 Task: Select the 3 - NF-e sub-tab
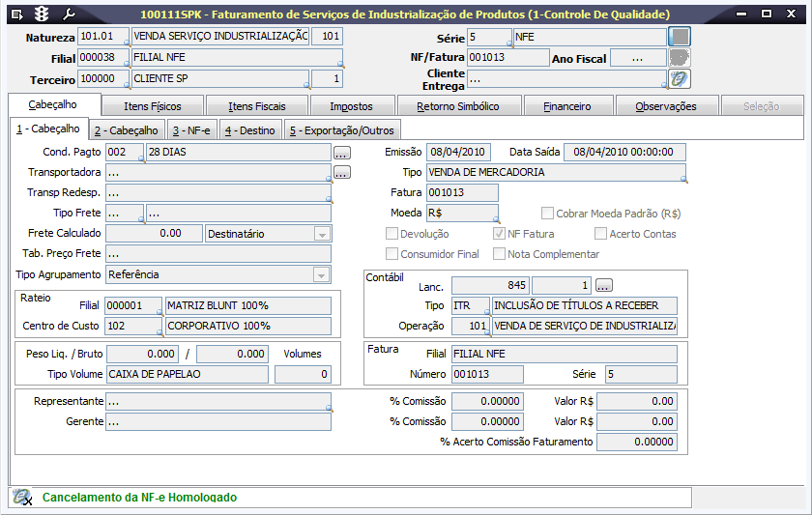click(x=191, y=130)
